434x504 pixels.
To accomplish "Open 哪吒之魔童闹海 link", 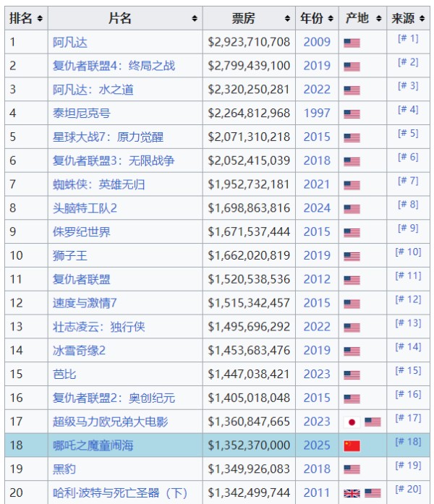I will [93, 445].
